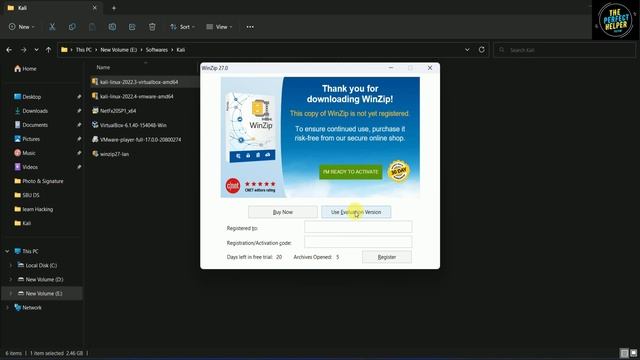
Task: Click the Copy icon in Explorer toolbar
Action: 72,27
